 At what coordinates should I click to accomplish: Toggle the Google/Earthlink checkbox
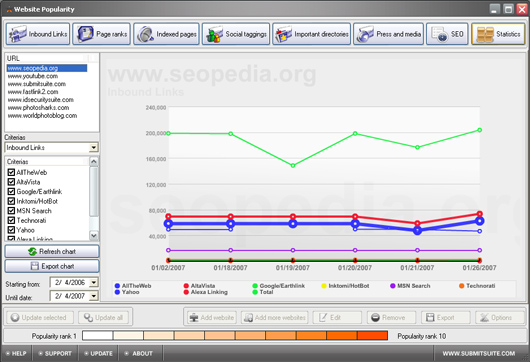coord(11,192)
